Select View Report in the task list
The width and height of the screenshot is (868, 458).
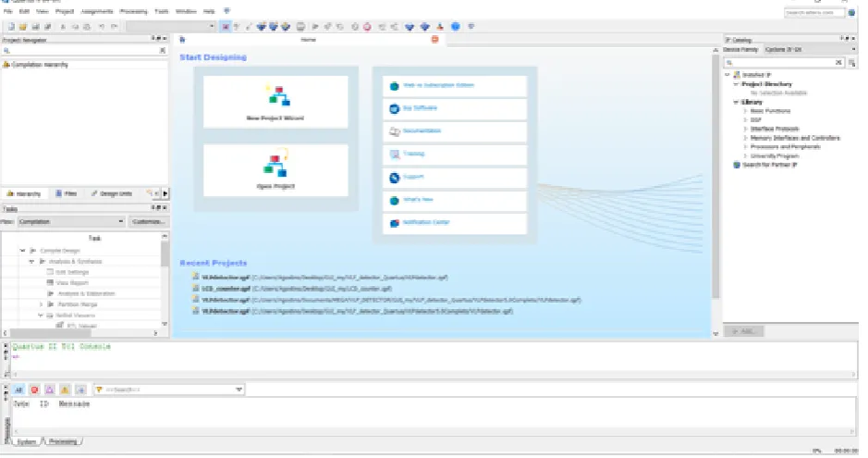[x=72, y=283]
